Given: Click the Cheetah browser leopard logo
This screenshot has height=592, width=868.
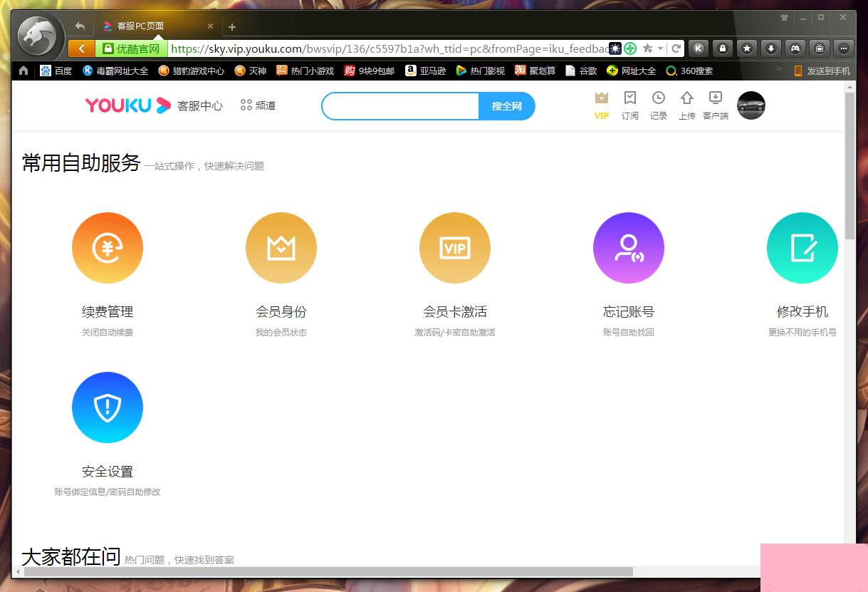Looking at the screenshot, I should [37, 36].
